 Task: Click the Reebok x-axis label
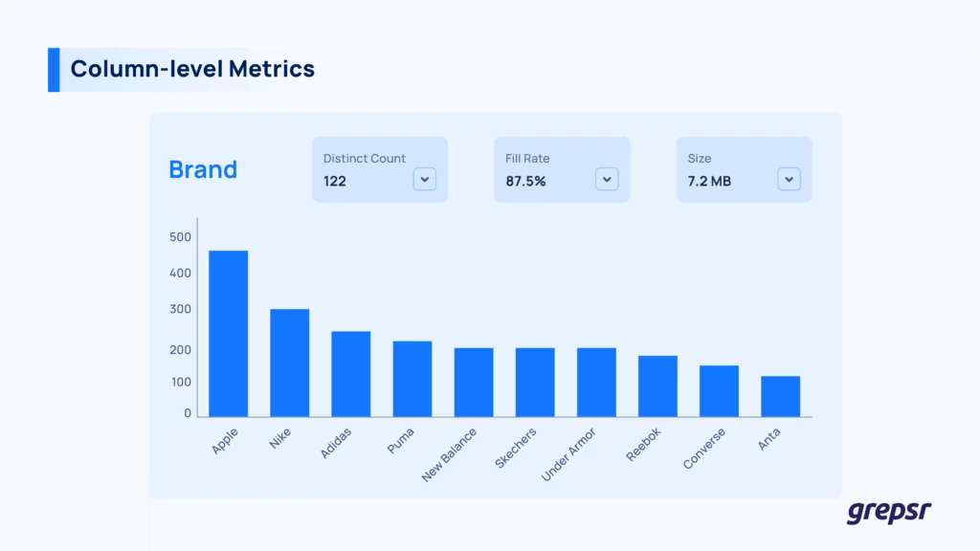(x=643, y=444)
